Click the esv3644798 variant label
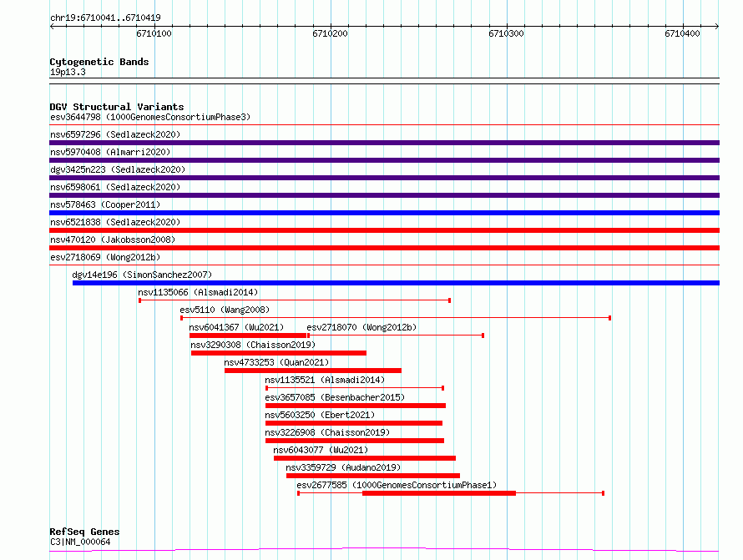 pyautogui.click(x=150, y=117)
